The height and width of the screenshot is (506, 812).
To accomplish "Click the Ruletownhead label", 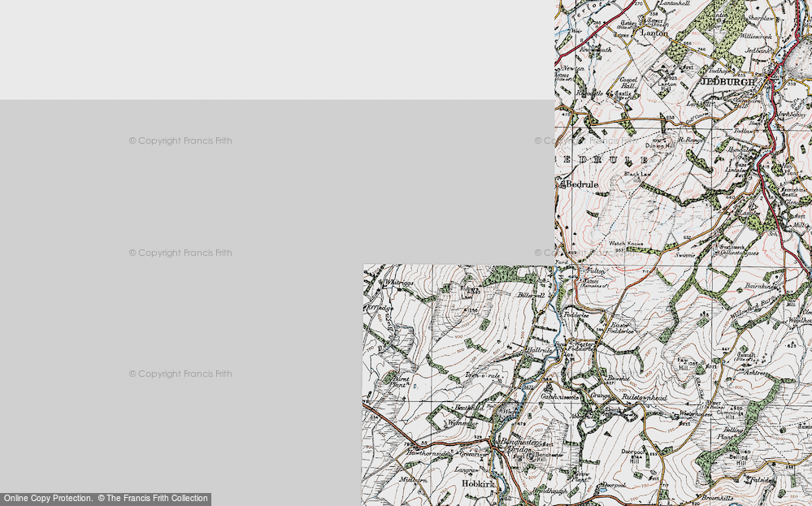I will pyautogui.click(x=644, y=398).
